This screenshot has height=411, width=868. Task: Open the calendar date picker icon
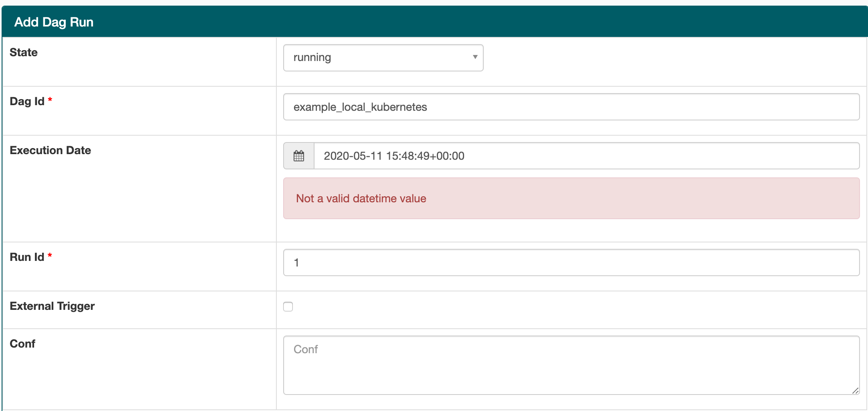pyautogui.click(x=299, y=156)
